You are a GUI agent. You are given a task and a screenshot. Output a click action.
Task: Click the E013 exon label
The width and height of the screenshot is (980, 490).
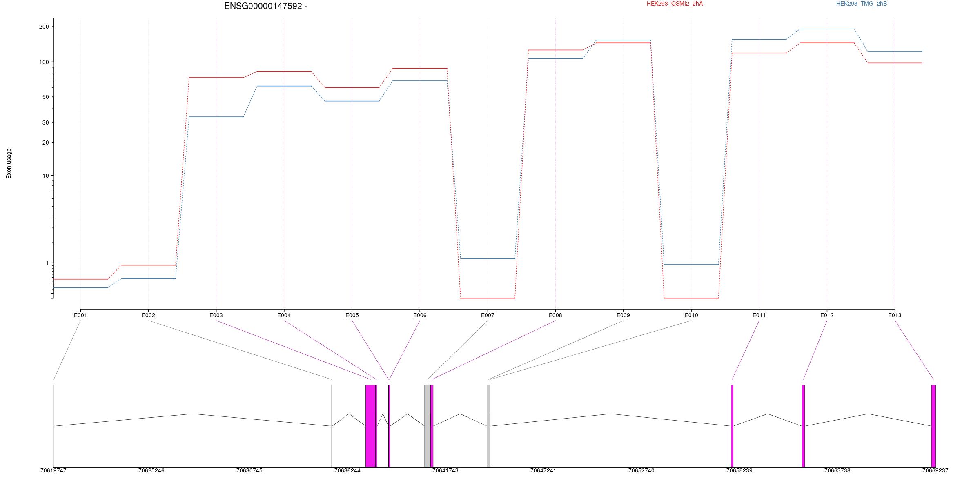[x=895, y=315]
